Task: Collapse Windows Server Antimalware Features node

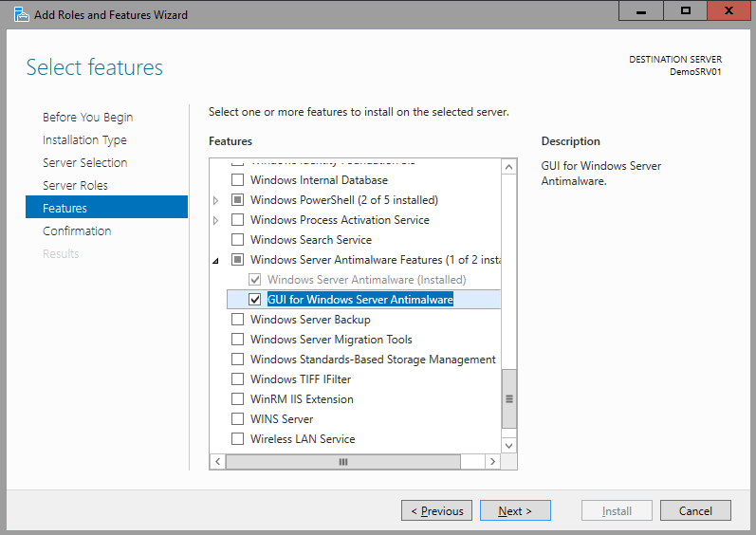Action: (216, 261)
